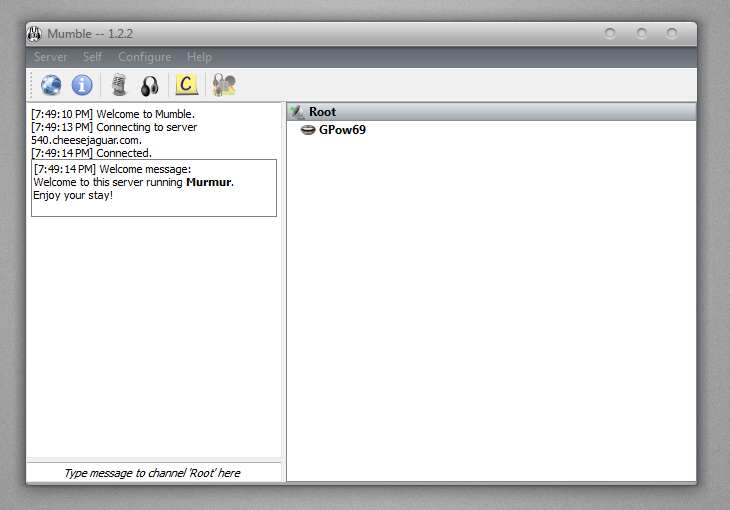Click the toolbar drag handle at left edge
Viewport: 730px width, 510px height.
[31, 85]
